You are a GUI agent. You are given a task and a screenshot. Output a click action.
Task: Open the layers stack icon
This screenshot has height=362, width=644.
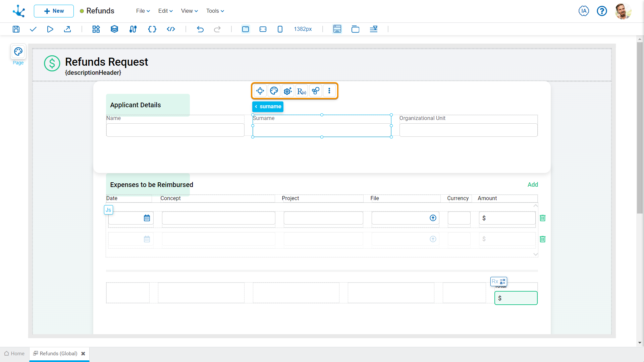click(x=114, y=29)
